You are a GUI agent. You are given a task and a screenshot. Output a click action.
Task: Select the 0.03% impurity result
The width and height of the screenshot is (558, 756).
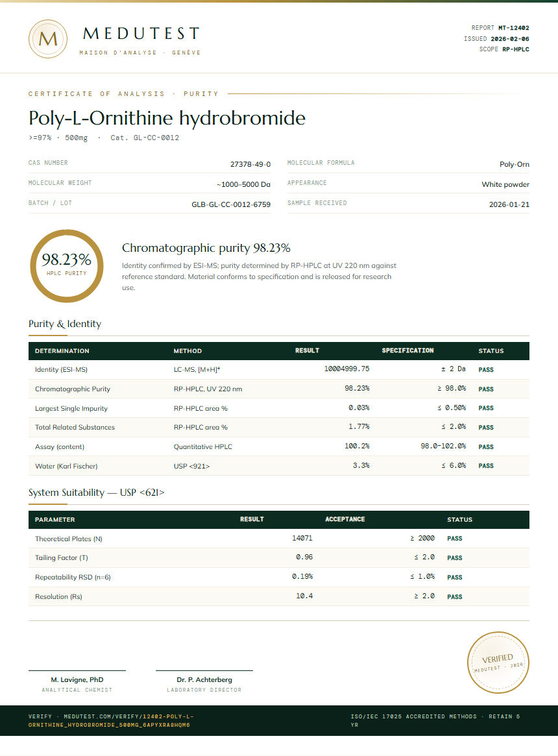point(359,408)
